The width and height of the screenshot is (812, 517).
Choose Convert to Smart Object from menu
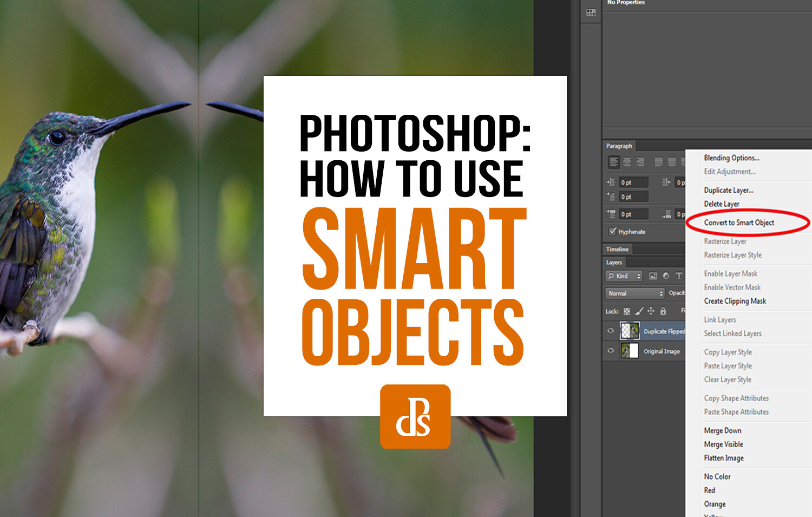click(x=738, y=222)
